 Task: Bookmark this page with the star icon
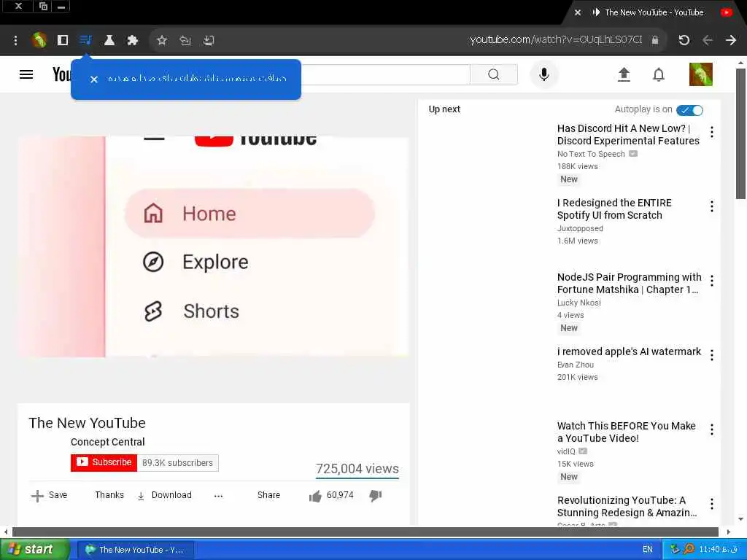pos(162,40)
